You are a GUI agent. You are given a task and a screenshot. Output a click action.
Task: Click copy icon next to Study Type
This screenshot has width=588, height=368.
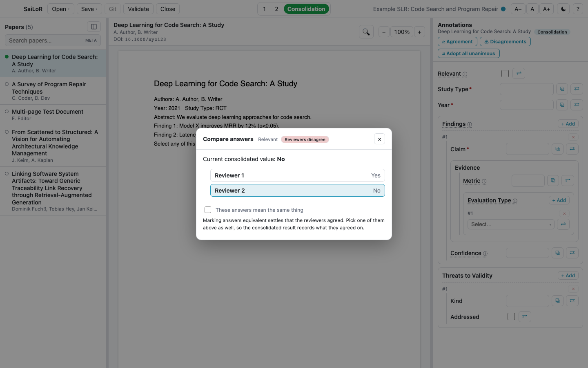(562, 89)
